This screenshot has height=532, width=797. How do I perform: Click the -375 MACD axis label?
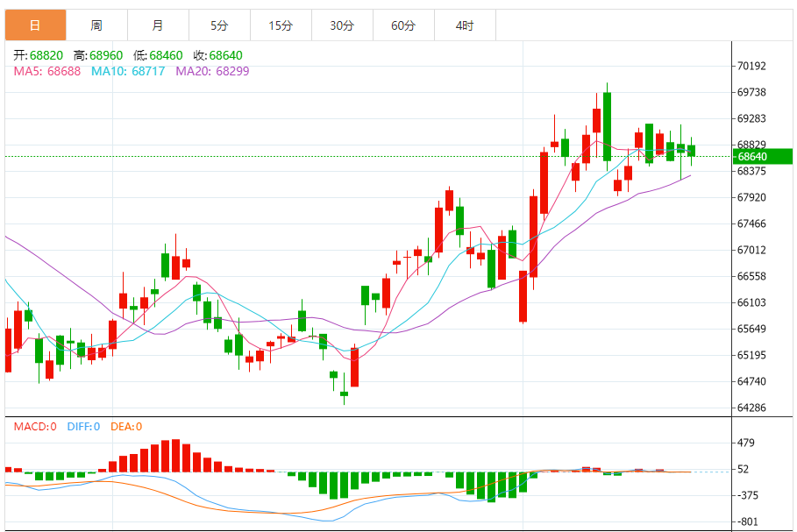click(747, 495)
